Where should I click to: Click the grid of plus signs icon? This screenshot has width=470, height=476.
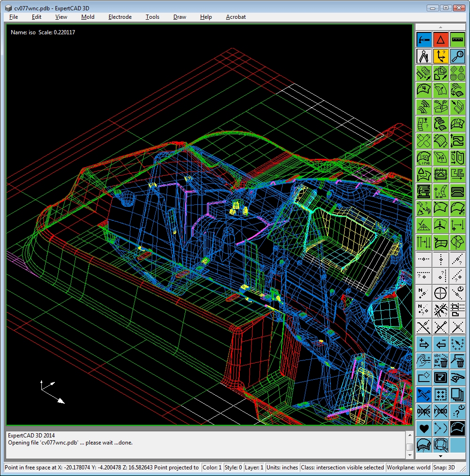tap(440, 395)
